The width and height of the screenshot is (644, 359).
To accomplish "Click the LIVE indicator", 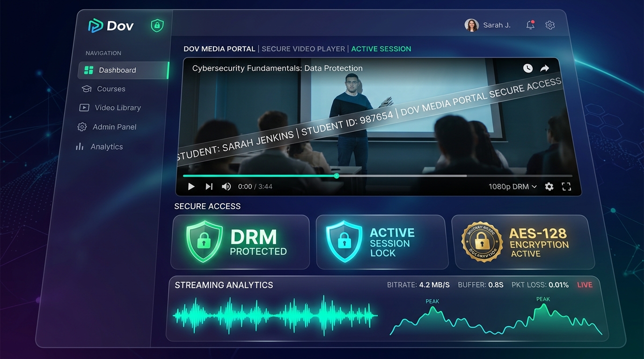I will [585, 285].
